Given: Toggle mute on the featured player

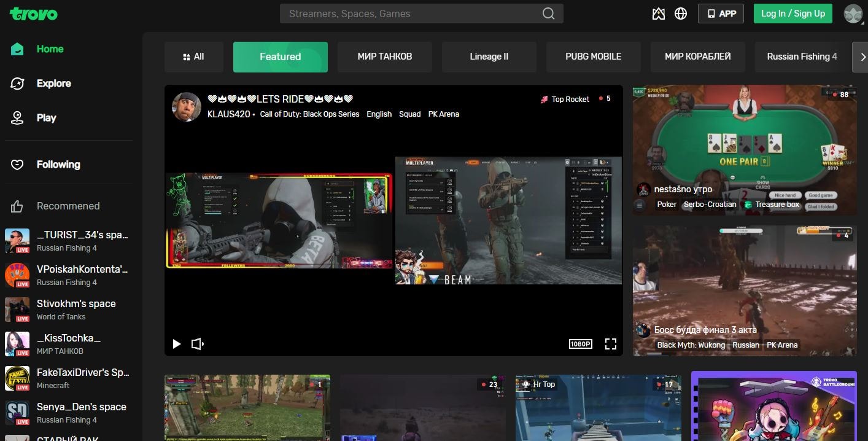Looking at the screenshot, I should (198, 344).
